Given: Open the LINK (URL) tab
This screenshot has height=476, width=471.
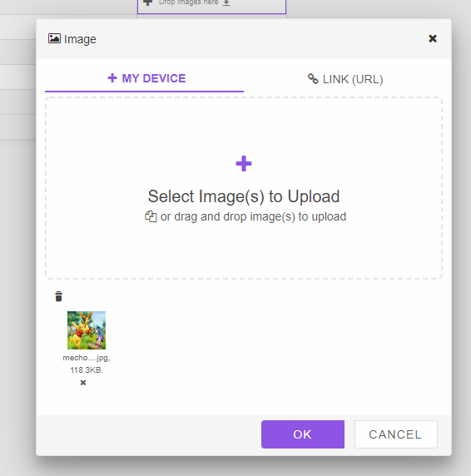Looking at the screenshot, I should (345, 79).
